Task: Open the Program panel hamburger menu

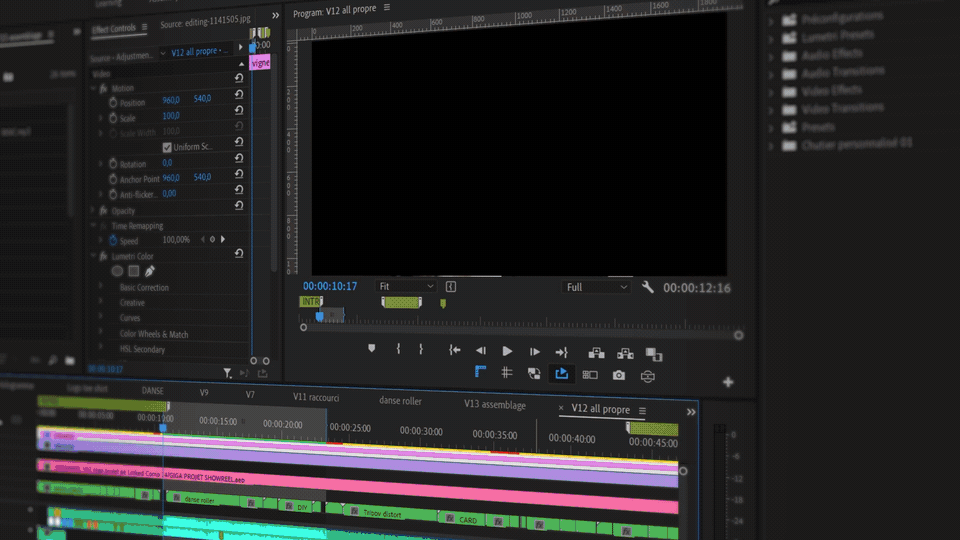Action: coord(387,7)
